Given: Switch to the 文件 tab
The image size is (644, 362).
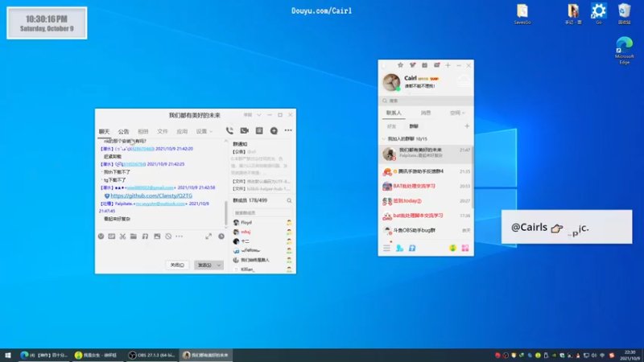Looking at the screenshot, I should coord(163,131).
